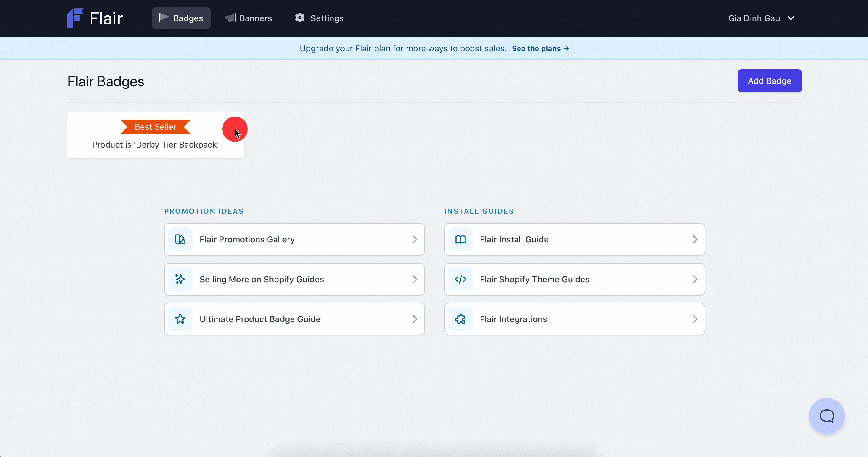Click the Banners megaphone icon

pyautogui.click(x=230, y=18)
